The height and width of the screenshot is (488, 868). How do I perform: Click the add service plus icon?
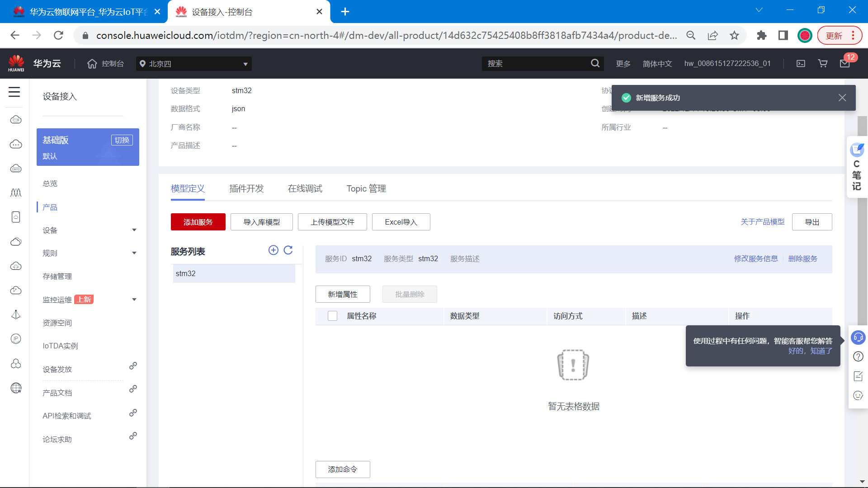[x=273, y=250]
